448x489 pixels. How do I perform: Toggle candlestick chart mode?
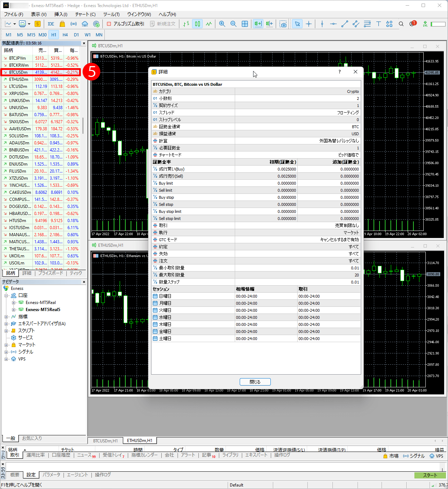[197, 24]
